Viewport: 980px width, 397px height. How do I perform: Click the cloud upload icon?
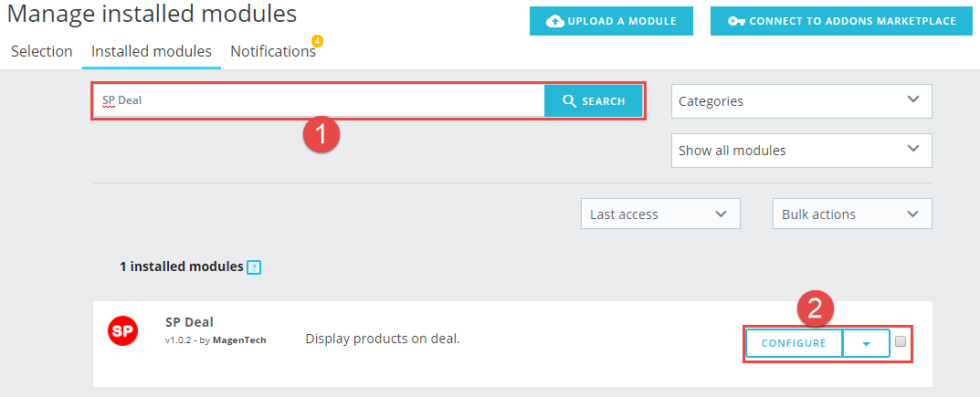(555, 21)
